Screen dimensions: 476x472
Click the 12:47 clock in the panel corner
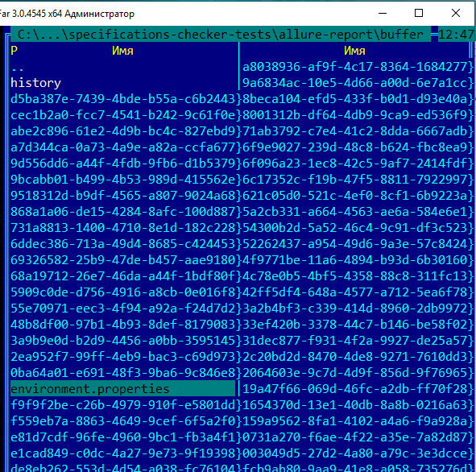click(x=456, y=35)
